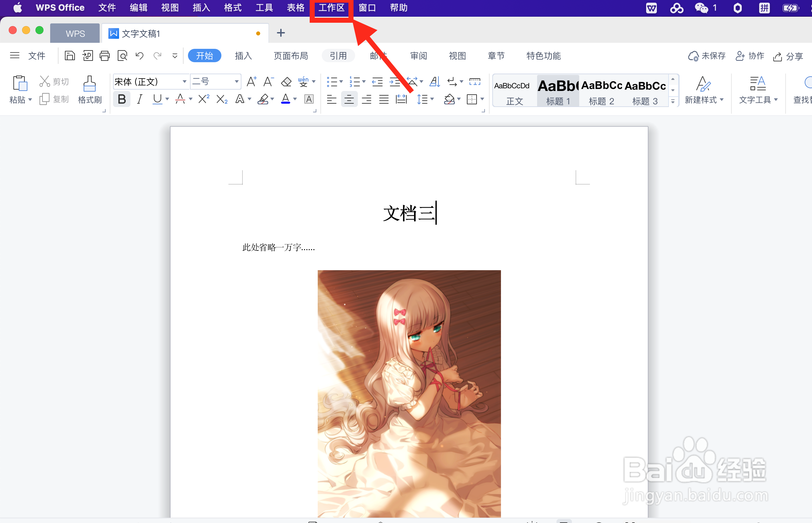Pick the font color A swatch
Viewport: 812px width, 523px height.
pyautogui.click(x=286, y=99)
